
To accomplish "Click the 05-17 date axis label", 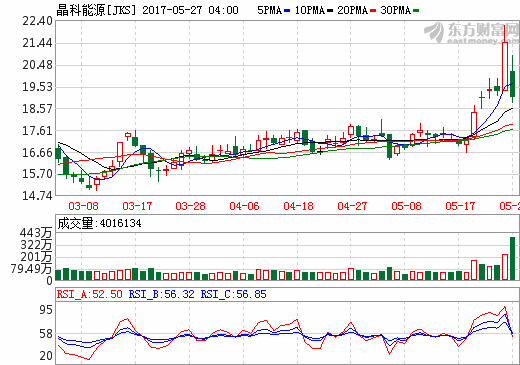I will [x=460, y=206].
